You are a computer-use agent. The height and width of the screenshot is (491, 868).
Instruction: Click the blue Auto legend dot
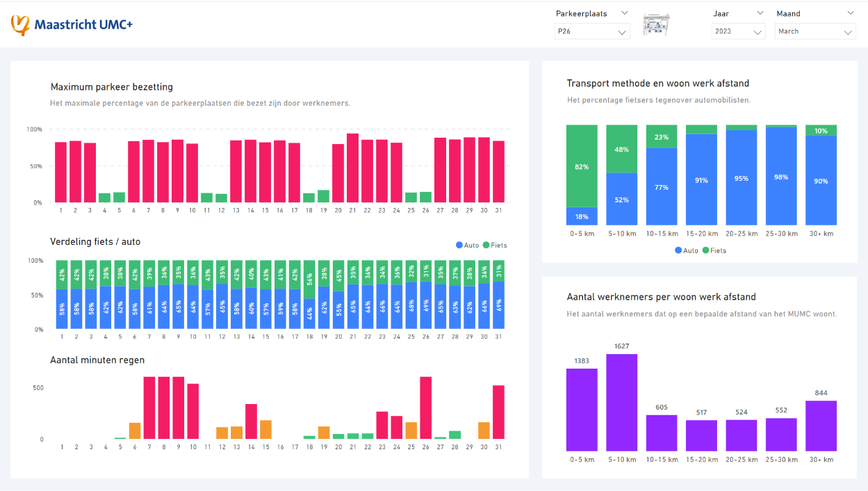(x=459, y=245)
